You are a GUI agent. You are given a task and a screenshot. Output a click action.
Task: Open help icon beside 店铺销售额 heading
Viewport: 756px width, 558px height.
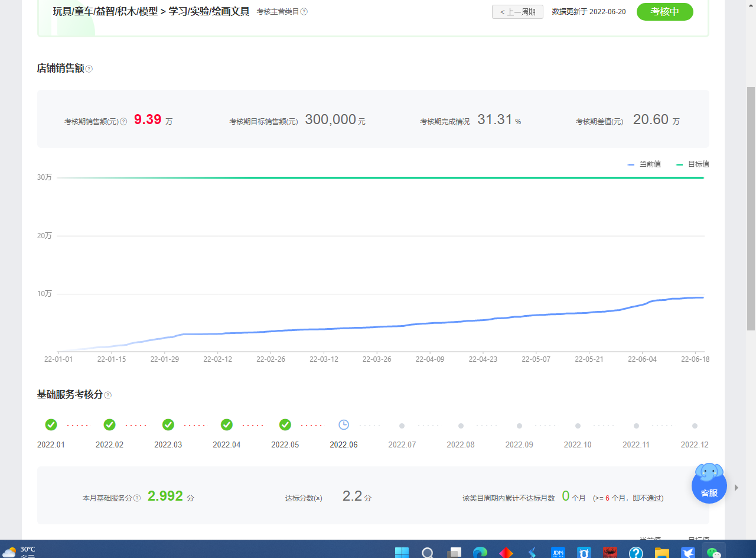89,69
